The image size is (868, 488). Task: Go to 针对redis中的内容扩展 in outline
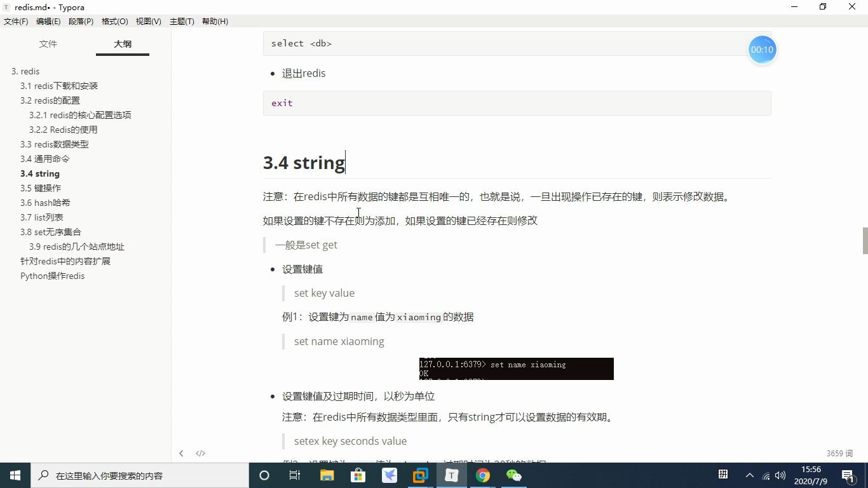(65, 261)
